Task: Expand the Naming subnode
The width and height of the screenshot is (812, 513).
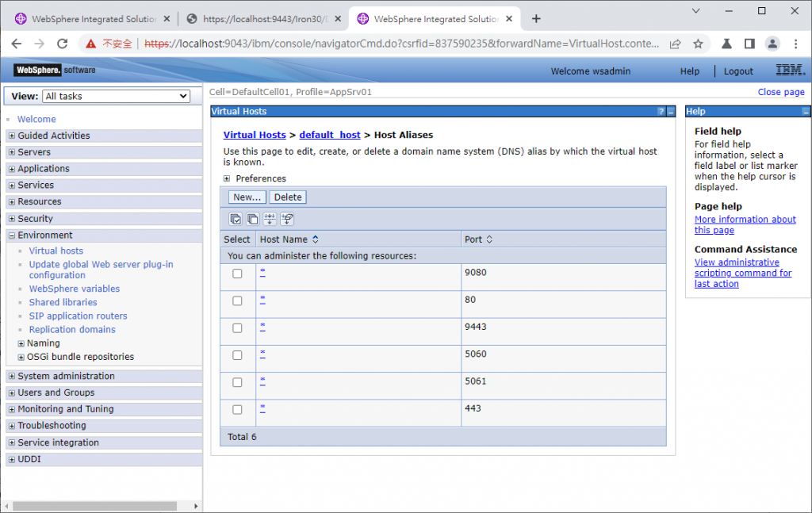Action: [x=21, y=344]
